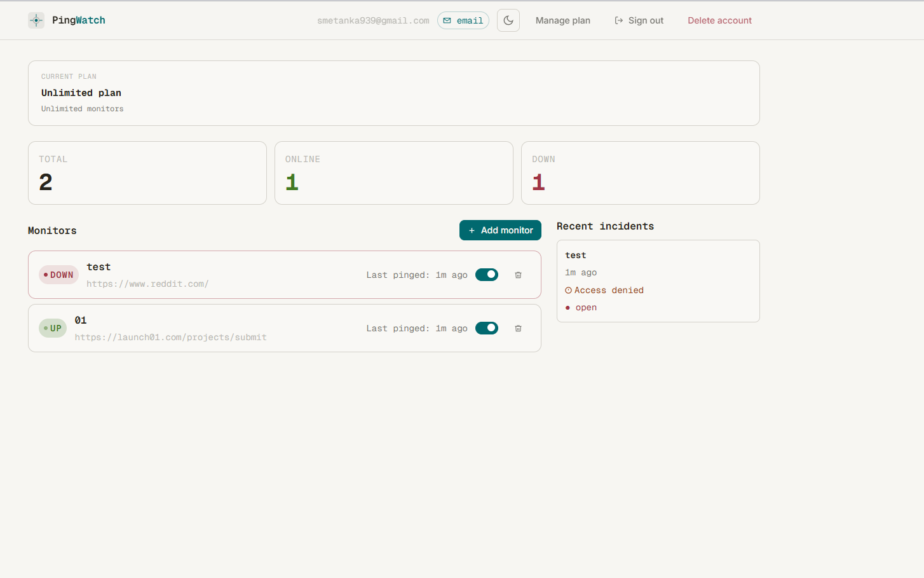Click the PingWatch logo icon
Screen dimensions: 924x578
pyautogui.click(x=36, y=20)
